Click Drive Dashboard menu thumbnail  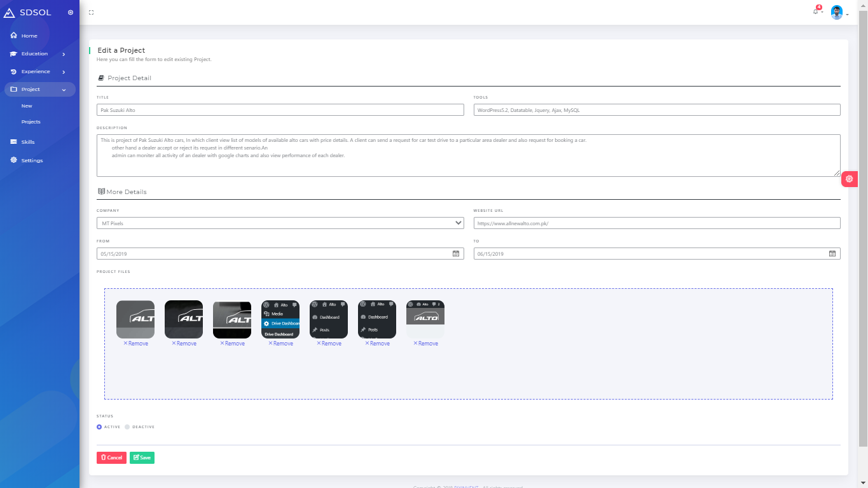tap(280, 319)
